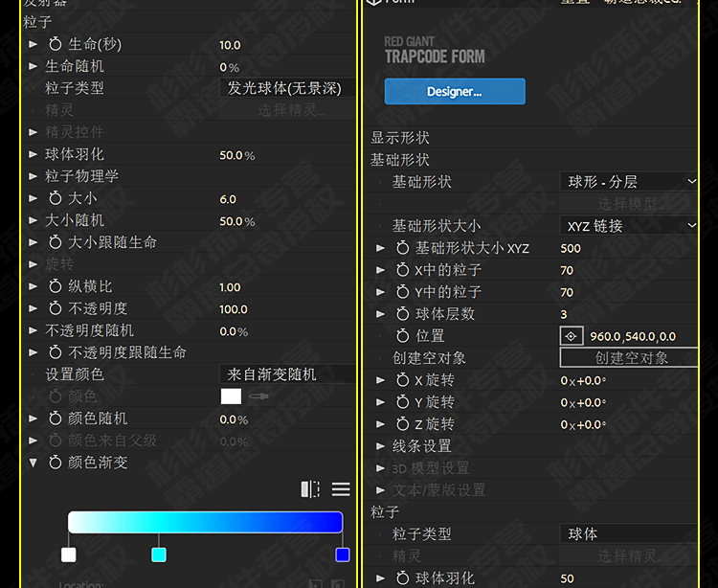Select the white gradient color stop
The image size is (718, 588).
point(69,554)
